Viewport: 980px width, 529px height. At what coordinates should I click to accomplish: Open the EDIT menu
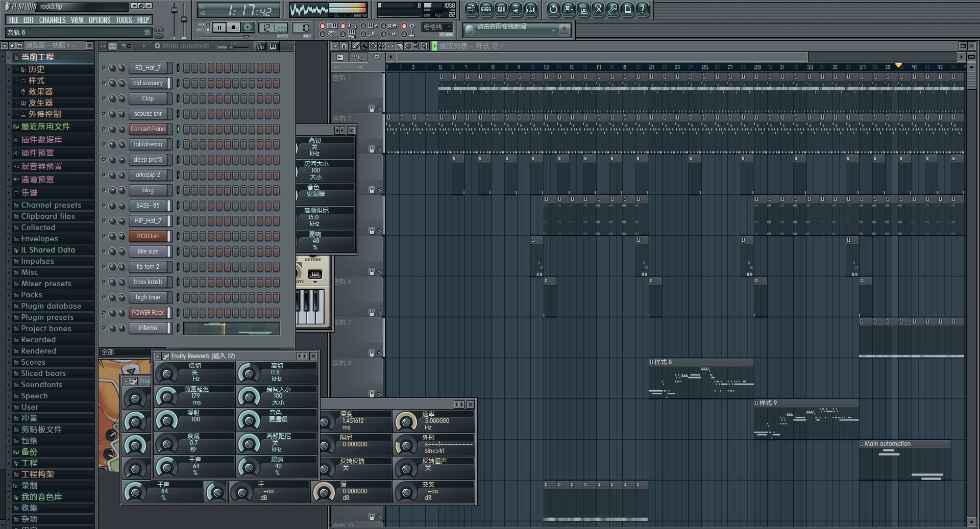click(29, 20)
